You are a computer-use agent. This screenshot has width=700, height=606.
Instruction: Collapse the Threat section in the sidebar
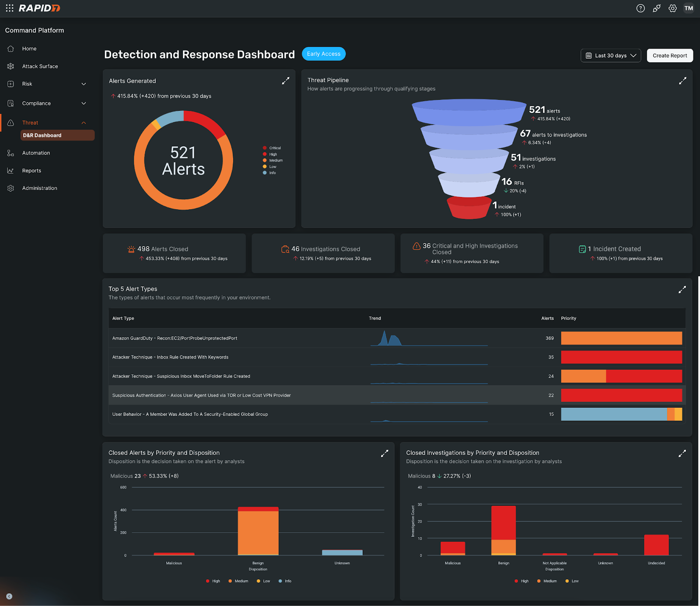point(84,123)
